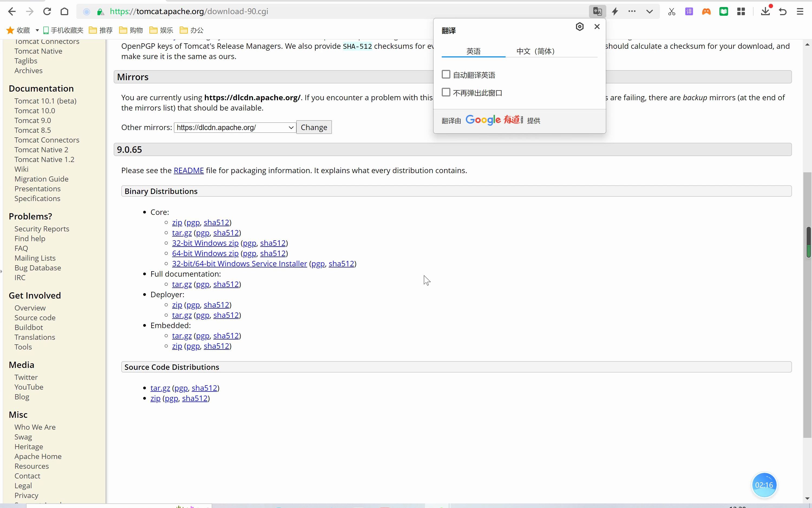Click the purple translate extension icon
The height and width of the screenshot is (508, 812).
pyautogui.click(x=689, y=12)
